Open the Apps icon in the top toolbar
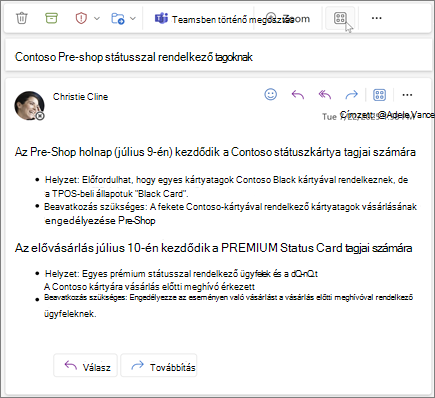The image size is (435, 398). coord(340,18)
